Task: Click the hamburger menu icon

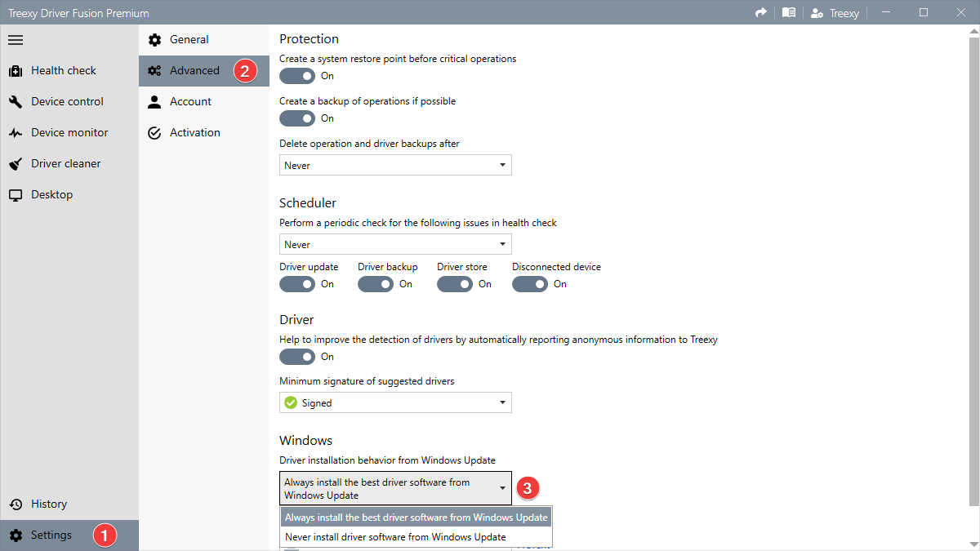Action: [x=16, y=39]
